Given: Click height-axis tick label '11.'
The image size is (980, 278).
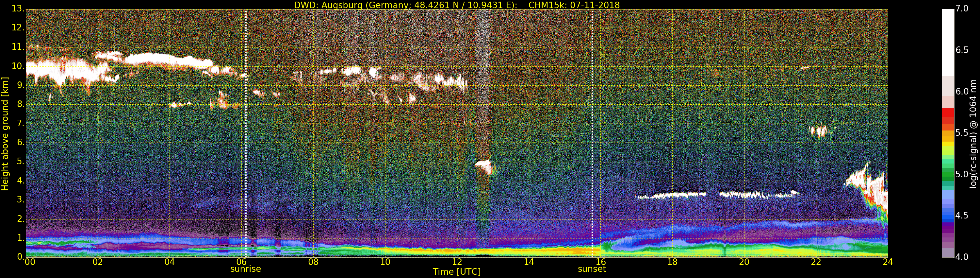Looking at the screenshot, I should tap(18, 47).
